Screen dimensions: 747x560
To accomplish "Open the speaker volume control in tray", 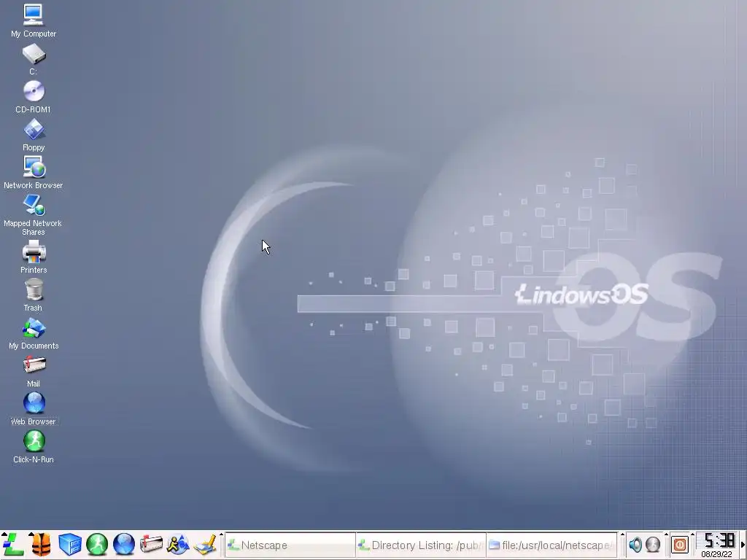I will coord(635,544).
